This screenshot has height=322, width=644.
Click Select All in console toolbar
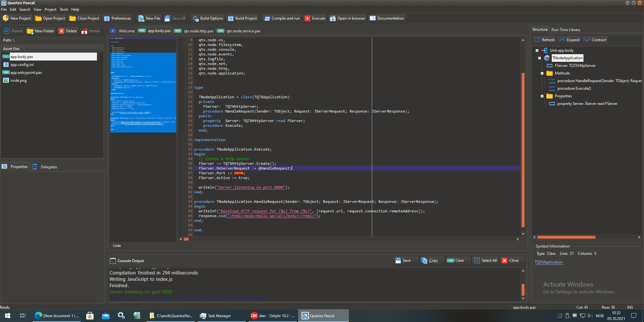tap(486, 260)
